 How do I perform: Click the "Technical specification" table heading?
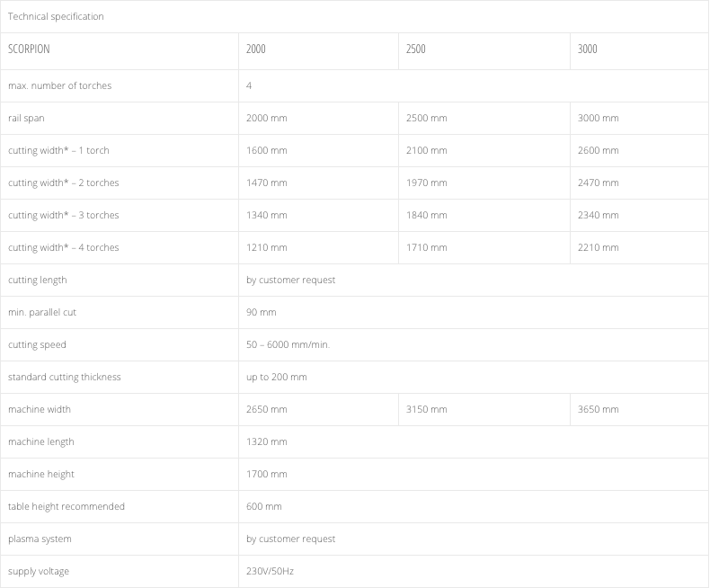[56, 16]
